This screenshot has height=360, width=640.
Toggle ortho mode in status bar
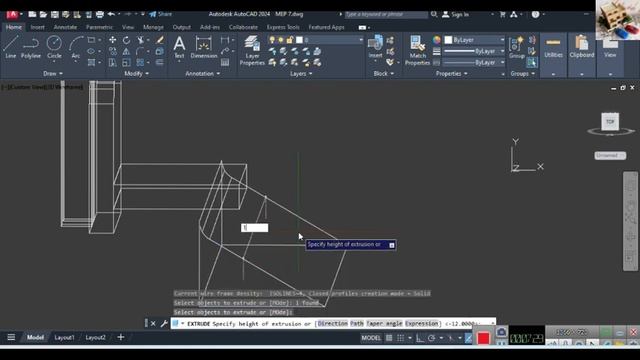(x=420, y=338)
